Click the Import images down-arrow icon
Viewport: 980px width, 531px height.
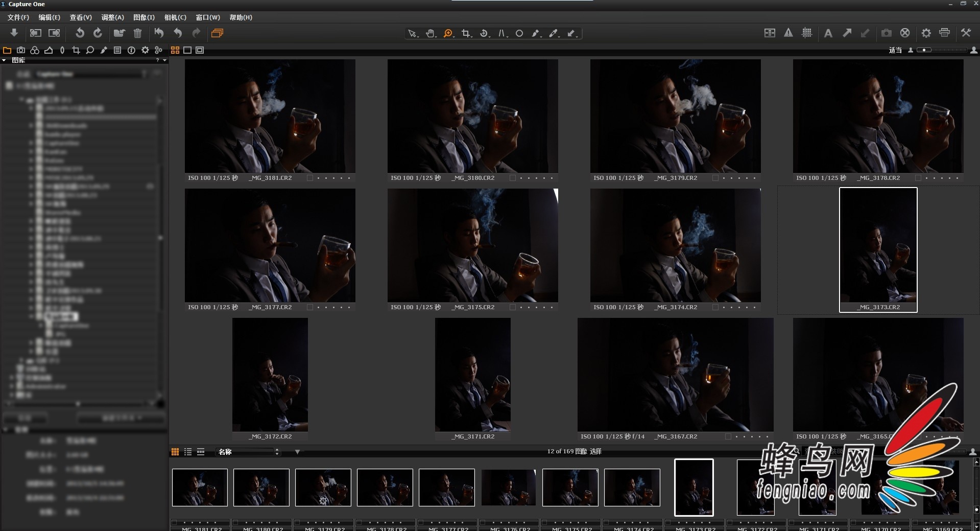(14, 33)
